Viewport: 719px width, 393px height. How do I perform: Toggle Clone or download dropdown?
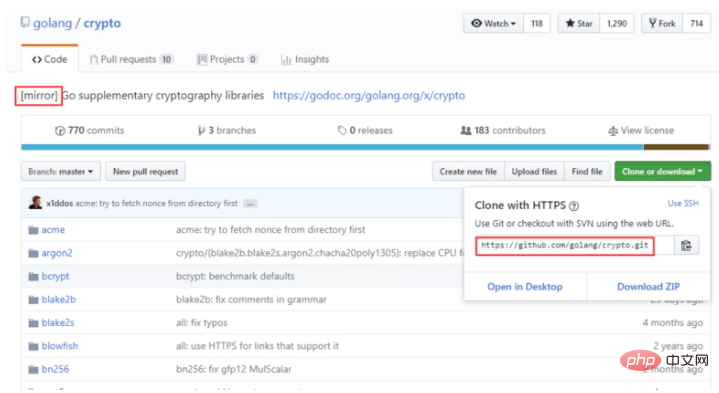[663, 172]
